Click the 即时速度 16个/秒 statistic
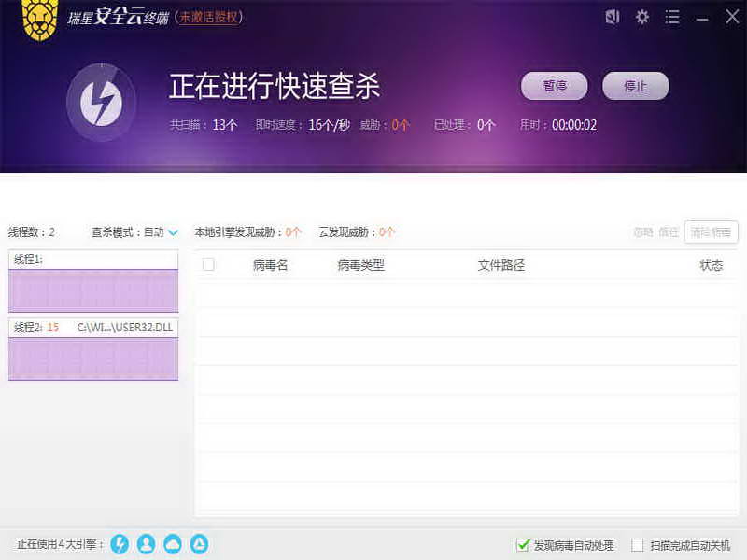The height and width of the screenshot is (560, 747). tap(303, 125)
